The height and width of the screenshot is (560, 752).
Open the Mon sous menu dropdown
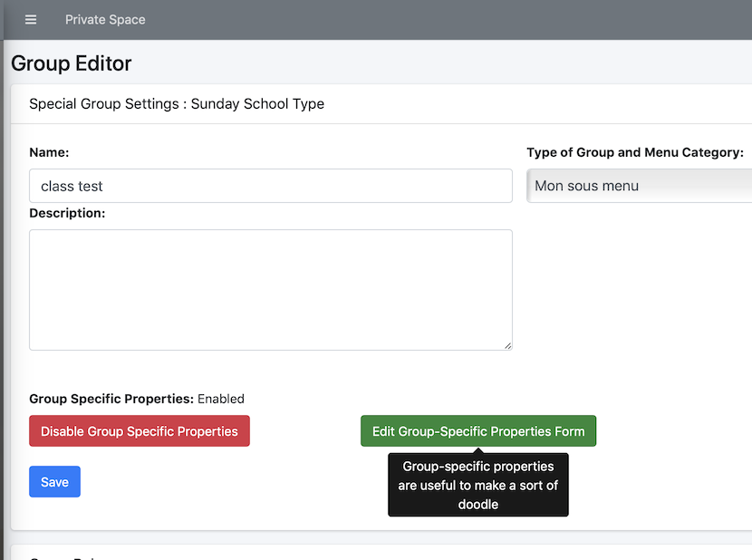tap(639, 186)
